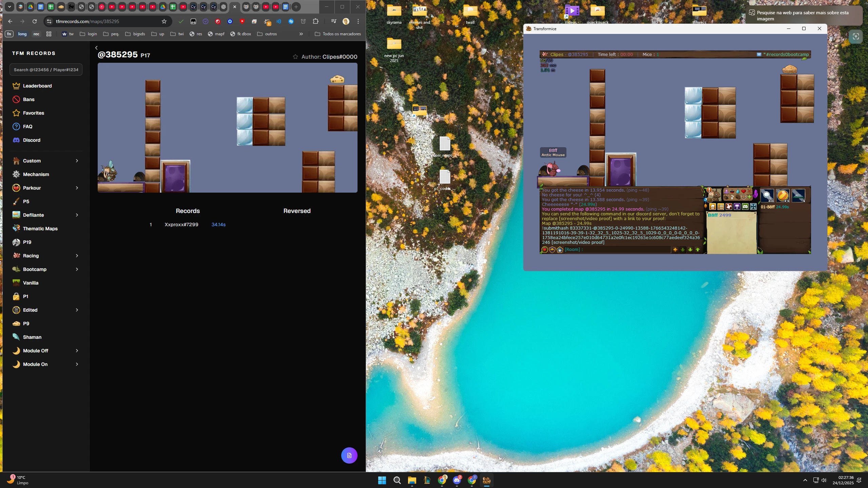Open Leaderboard in the sidebar
Viewport: 868px width, 488px height.
[x=46, y=86]
